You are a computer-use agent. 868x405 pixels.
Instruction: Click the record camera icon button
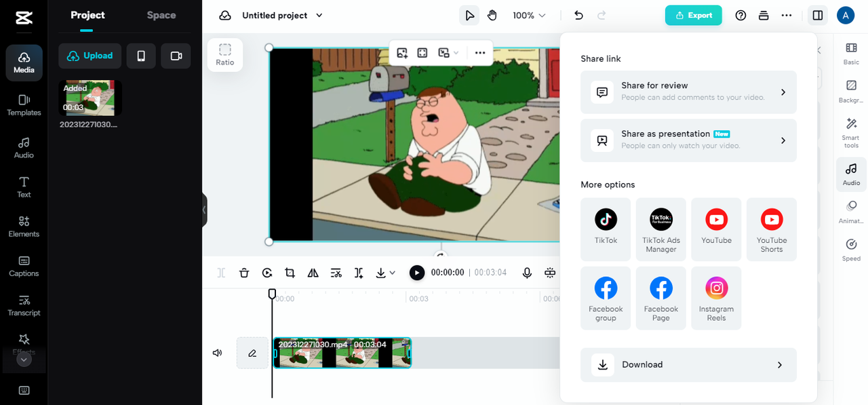pyautogui.click(x=176, y=56)
